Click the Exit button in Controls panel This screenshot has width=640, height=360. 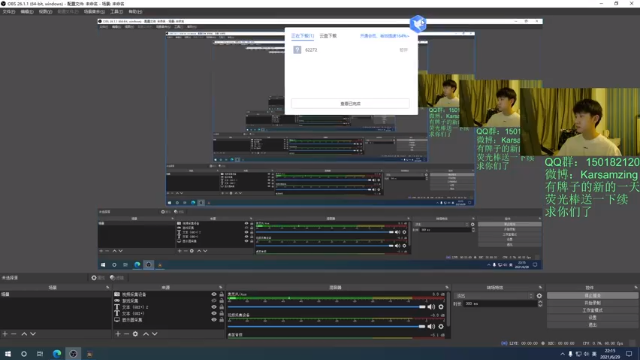coord(592,325)
